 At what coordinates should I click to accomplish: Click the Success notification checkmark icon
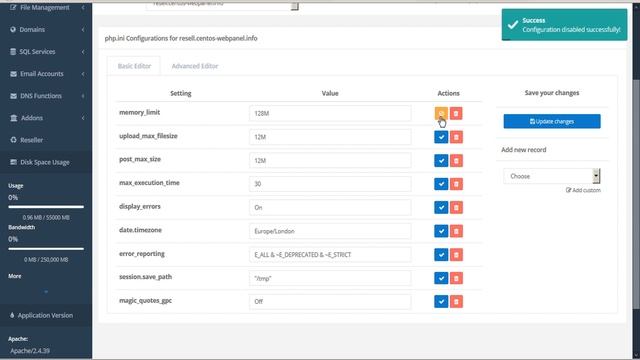(513, 25)
